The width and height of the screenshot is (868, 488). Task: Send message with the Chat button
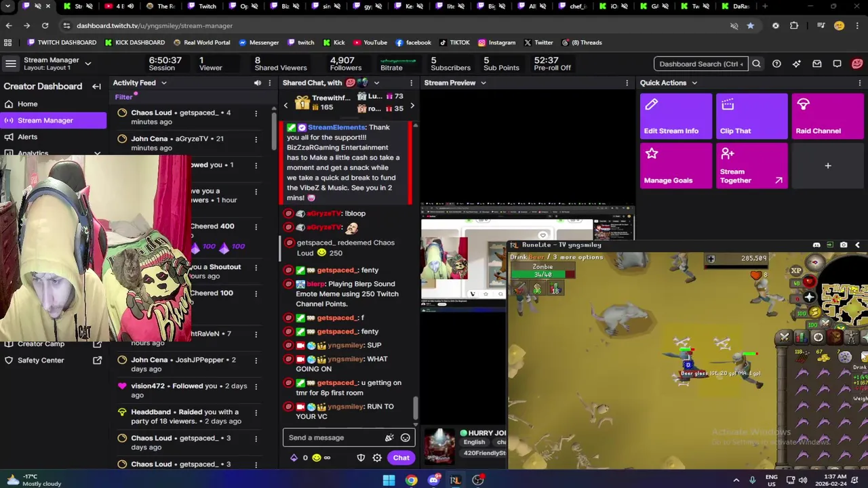point(401,457)
